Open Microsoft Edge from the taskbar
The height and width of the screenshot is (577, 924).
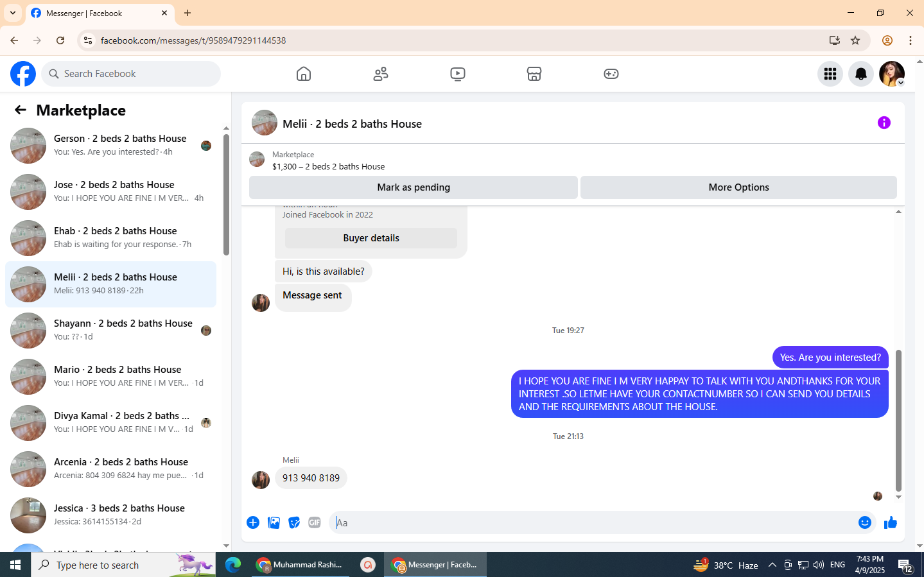233,565
